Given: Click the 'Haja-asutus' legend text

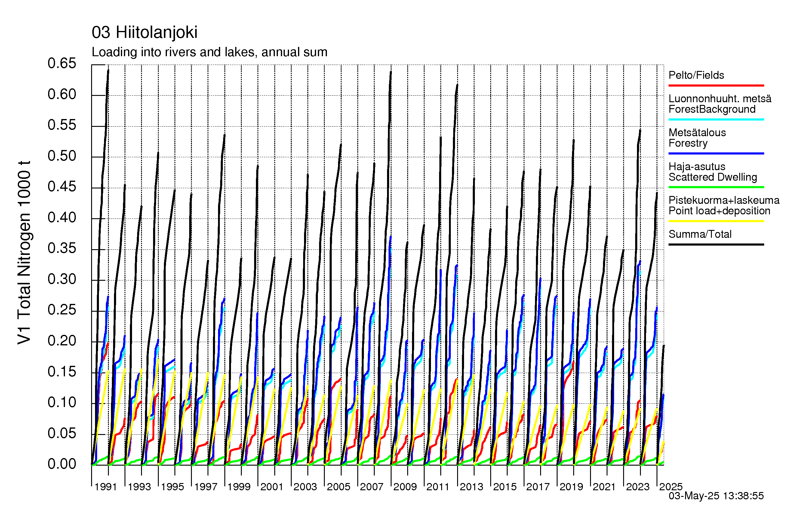Looking at the screenshot, I should point(697,167).
